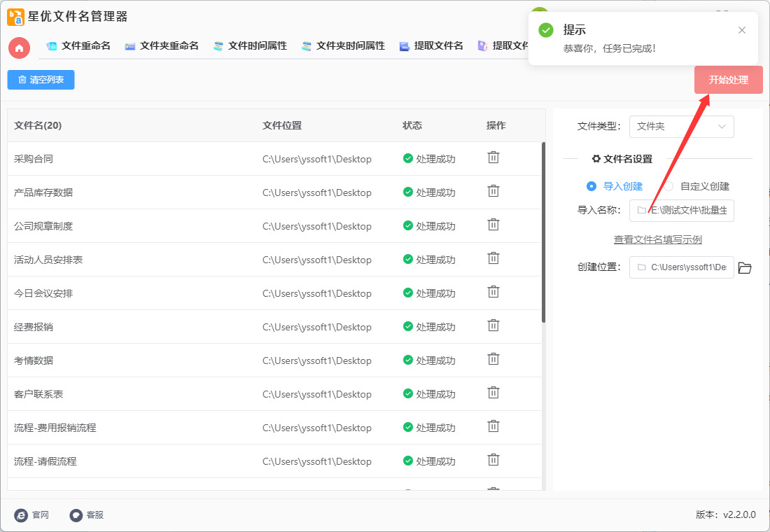Open the 查看文件名填写示例 link
Screen dimensions: 770x532
[x=657, y=239]
